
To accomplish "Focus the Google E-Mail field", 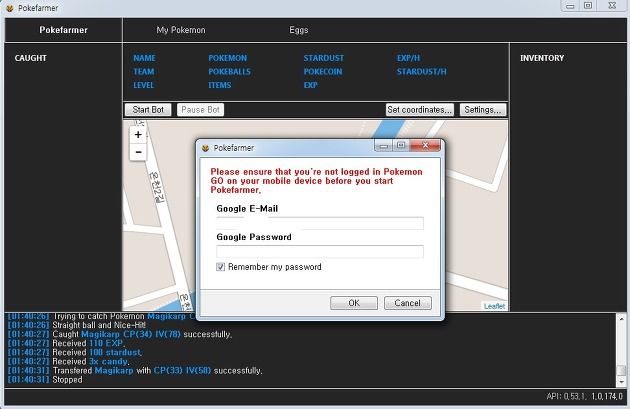I will click(320, 223).
